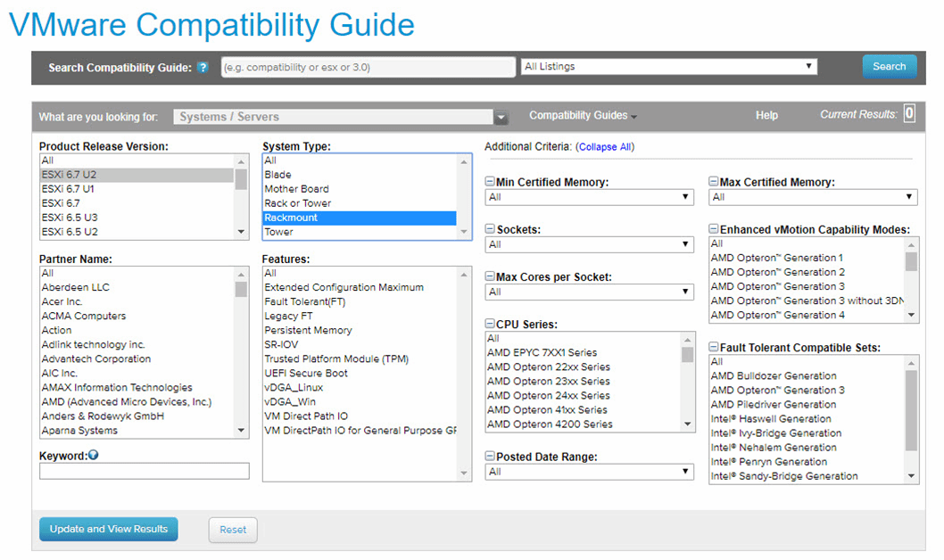The height and width of the screenshot is (560, 944).
Task: Collapse the Sockets criteria section
Action: pos(490,229)
